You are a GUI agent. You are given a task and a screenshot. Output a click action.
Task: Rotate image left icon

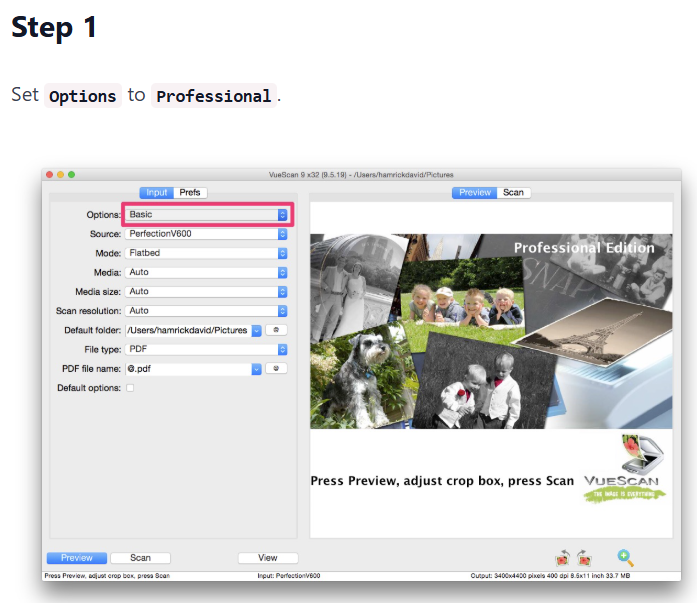pos(563,558)
